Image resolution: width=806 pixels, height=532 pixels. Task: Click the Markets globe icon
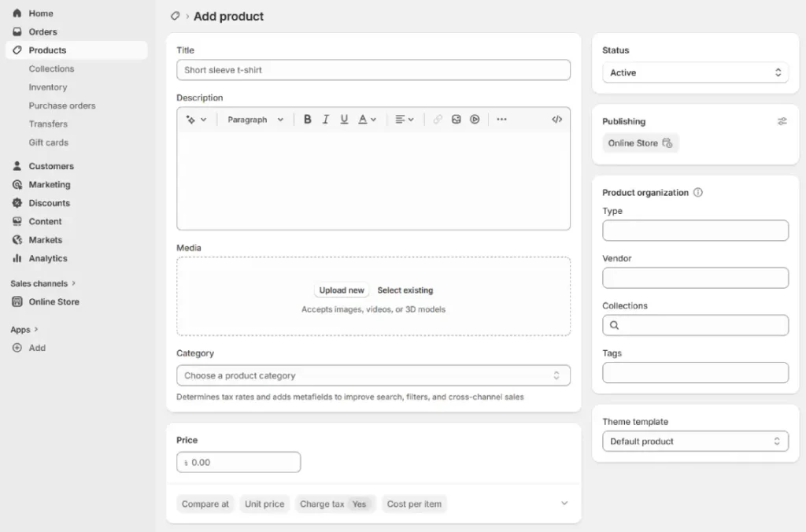(x=17, y=240)
